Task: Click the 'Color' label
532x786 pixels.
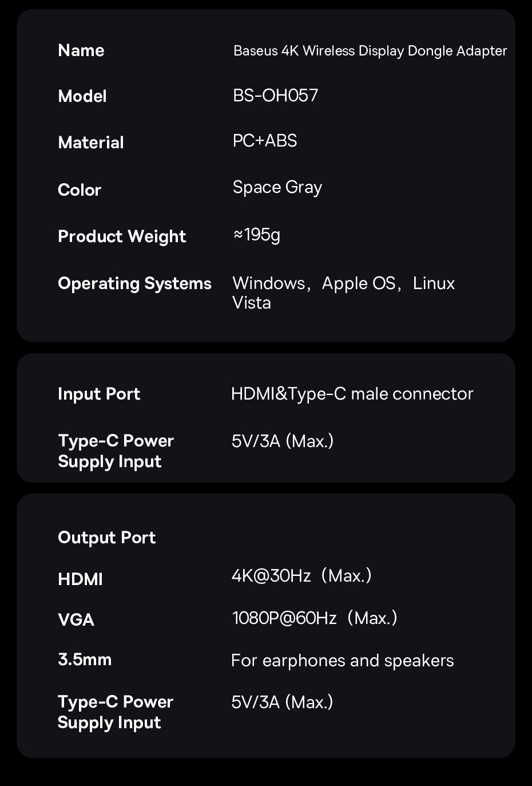Action: click(79, 189)
